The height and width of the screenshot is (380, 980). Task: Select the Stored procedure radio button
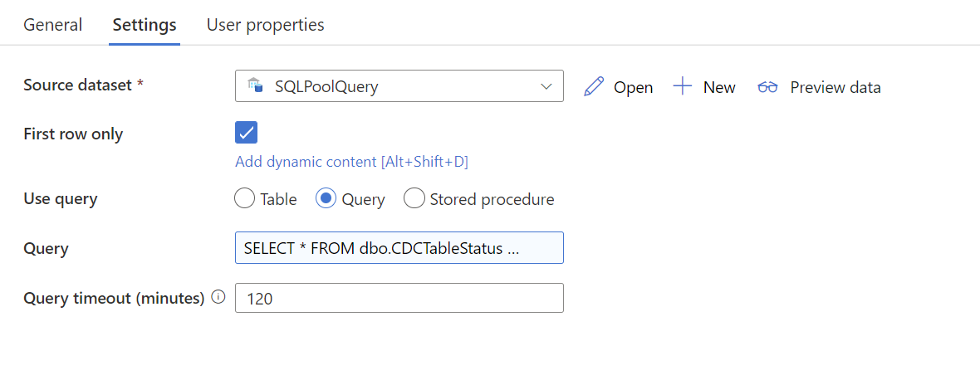coord(414,199)
